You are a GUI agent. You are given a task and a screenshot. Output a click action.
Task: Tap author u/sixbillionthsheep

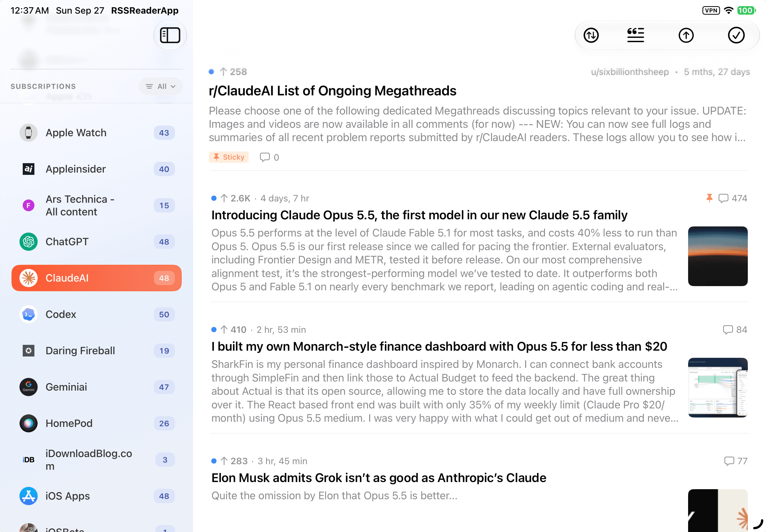tap(630, 72)
